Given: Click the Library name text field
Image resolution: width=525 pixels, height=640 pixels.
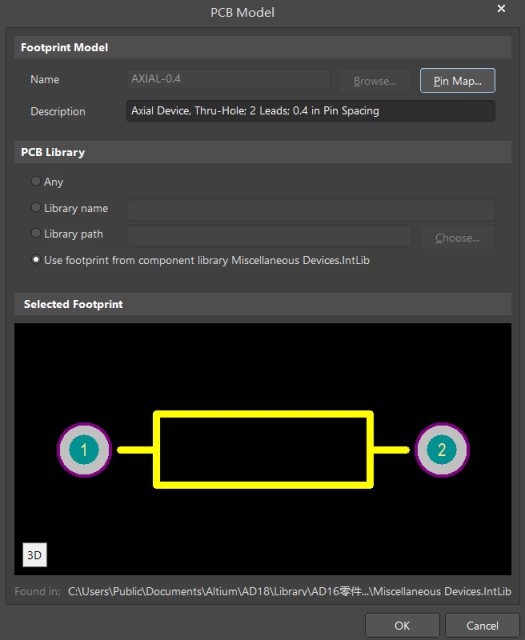Looking at the screenshot, I should tap(311, 209).
